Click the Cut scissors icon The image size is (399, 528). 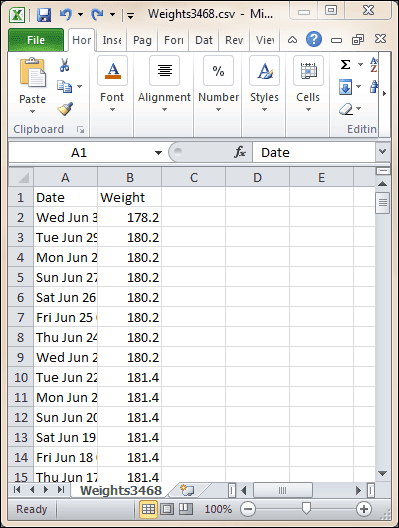click(x=64, y=65)
